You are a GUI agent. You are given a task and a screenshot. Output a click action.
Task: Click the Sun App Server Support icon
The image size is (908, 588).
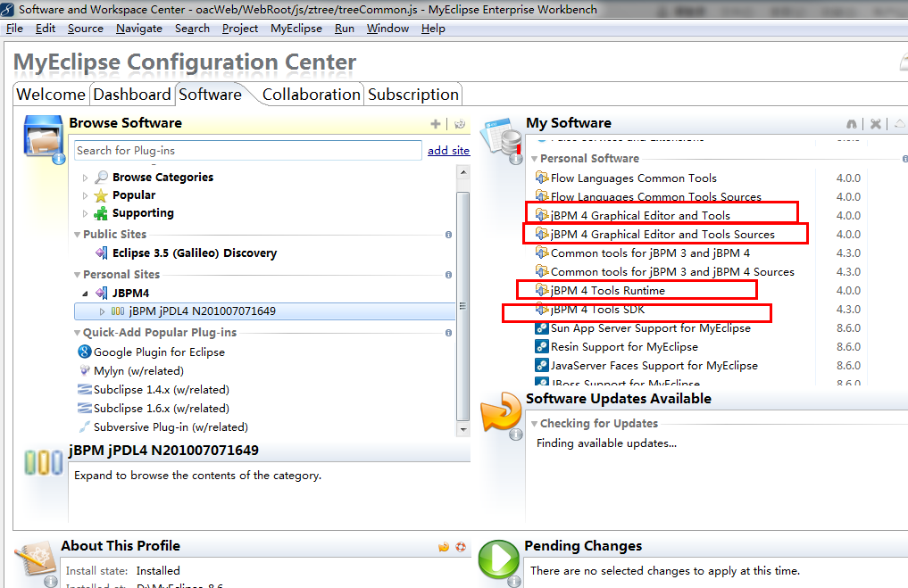[541, 328]
